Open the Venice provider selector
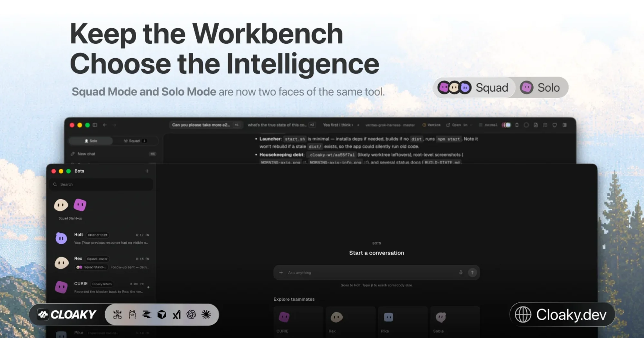Screen dimensions: 644x338 431,125
